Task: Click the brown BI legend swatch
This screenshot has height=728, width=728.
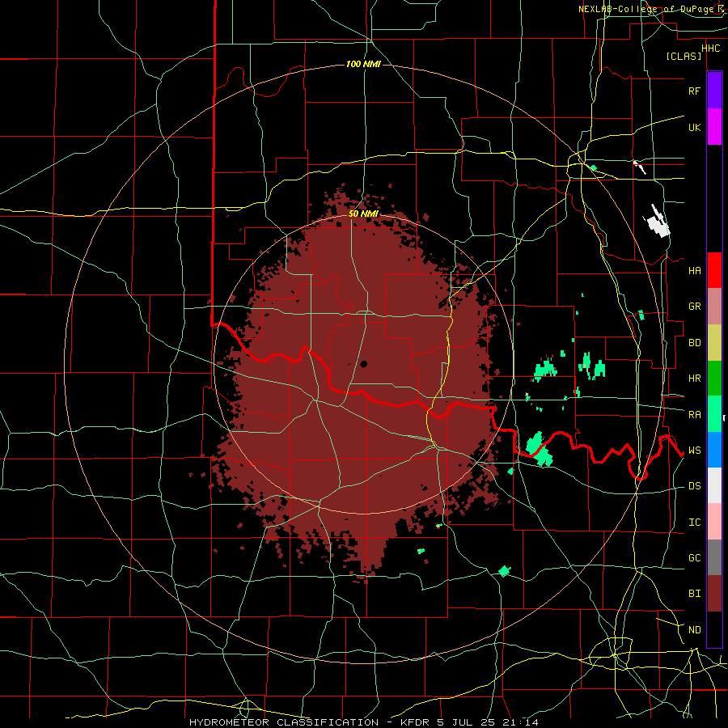Action: tap(714, 594)
